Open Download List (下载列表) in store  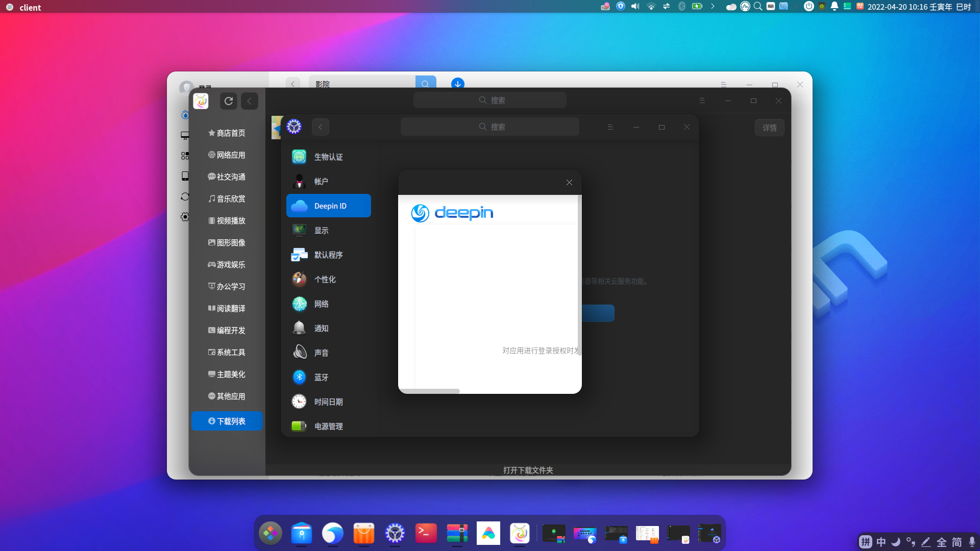coord(227,421)
